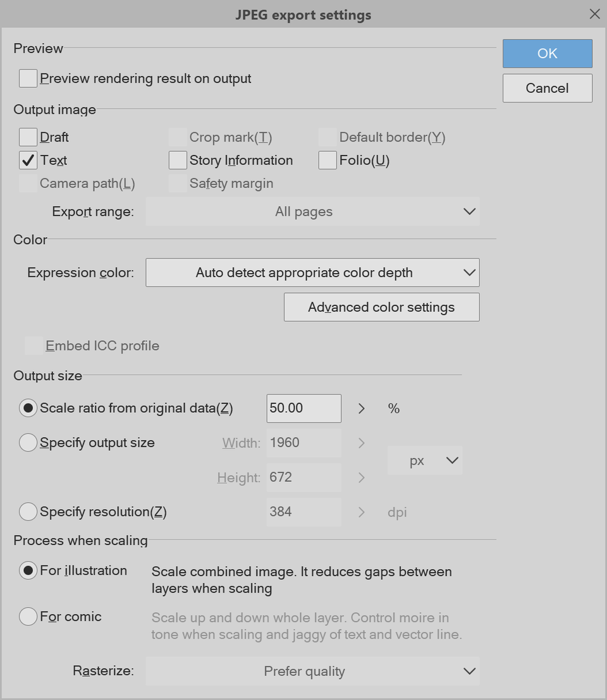Check the Draft output checkbox
Viewport: 607px width, 700px height.
[x=28, y=137]
